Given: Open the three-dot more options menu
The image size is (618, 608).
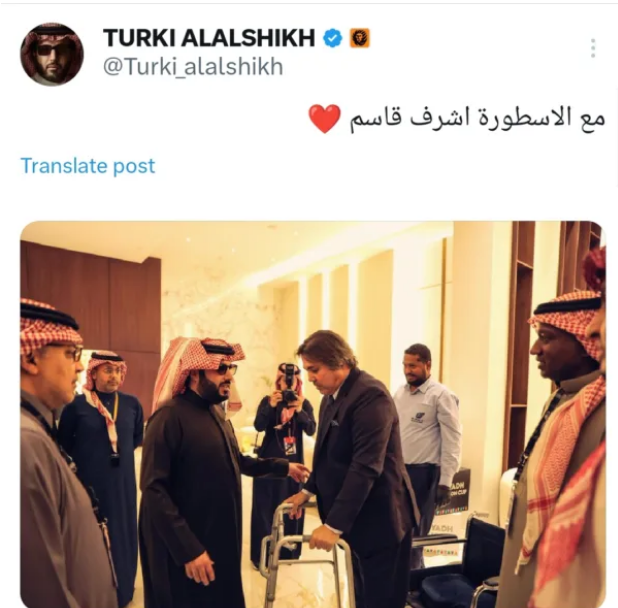Looking at the screenshot, I should 593,48.
